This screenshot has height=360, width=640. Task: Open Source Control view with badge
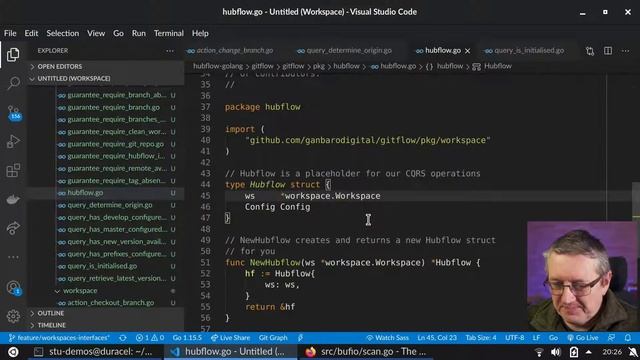point(13,112)
